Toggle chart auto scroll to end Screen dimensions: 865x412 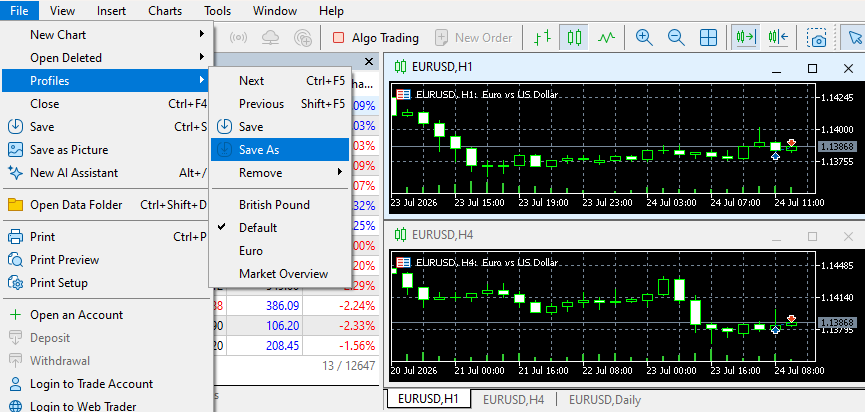(x=746, y=38)
